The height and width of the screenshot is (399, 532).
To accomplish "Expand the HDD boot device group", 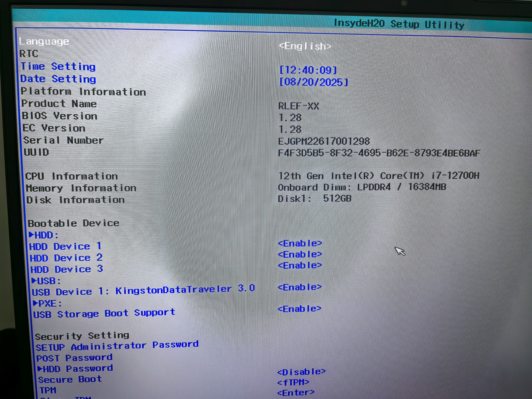I will (44, 235).
